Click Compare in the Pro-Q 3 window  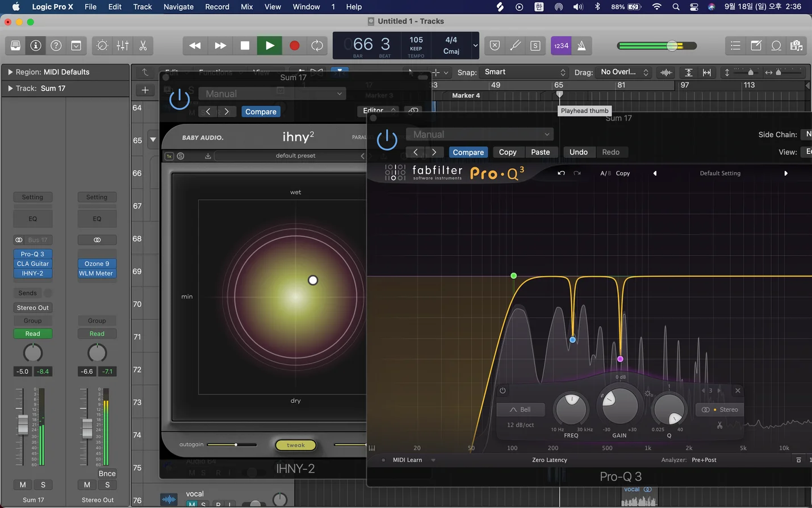pyautogui.click(x=468, y=152)
